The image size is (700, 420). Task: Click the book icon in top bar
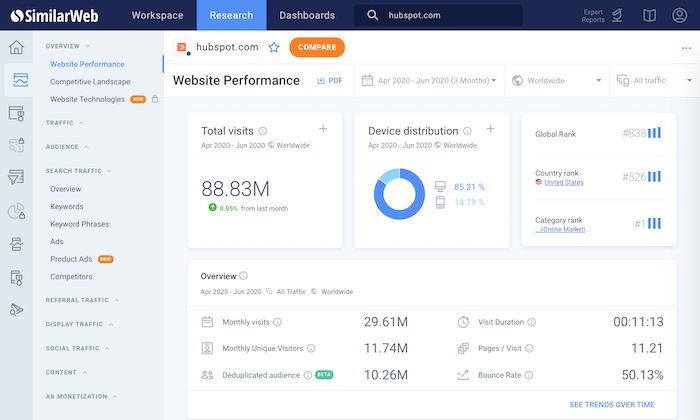(x=649, y=15)
